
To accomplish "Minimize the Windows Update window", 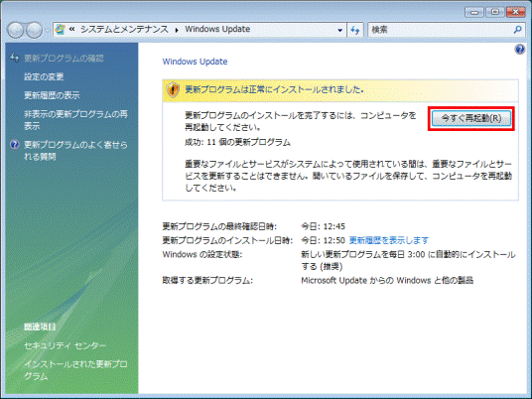I will pos(474,12).
